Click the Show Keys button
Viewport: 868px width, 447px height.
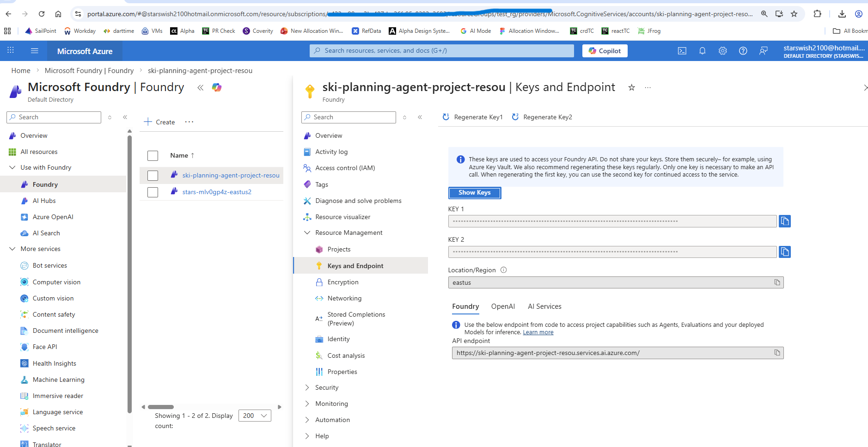tap(475, 193)
